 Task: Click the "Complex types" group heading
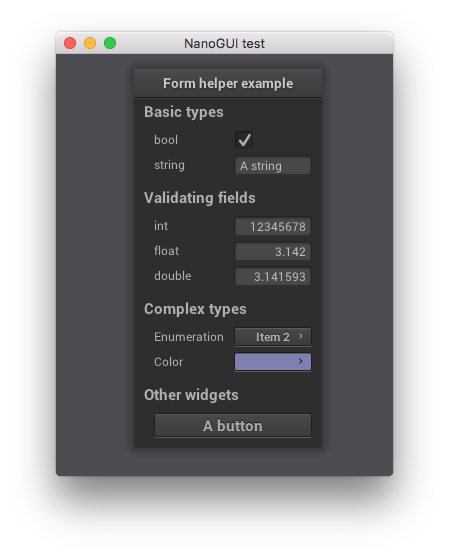(195, 309)
